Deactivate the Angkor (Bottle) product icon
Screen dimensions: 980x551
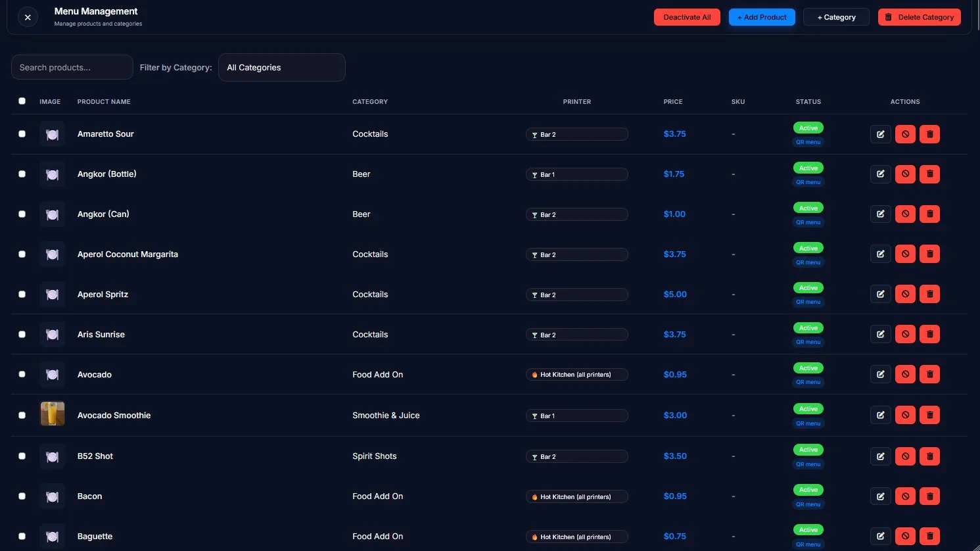tap(905, 174)
